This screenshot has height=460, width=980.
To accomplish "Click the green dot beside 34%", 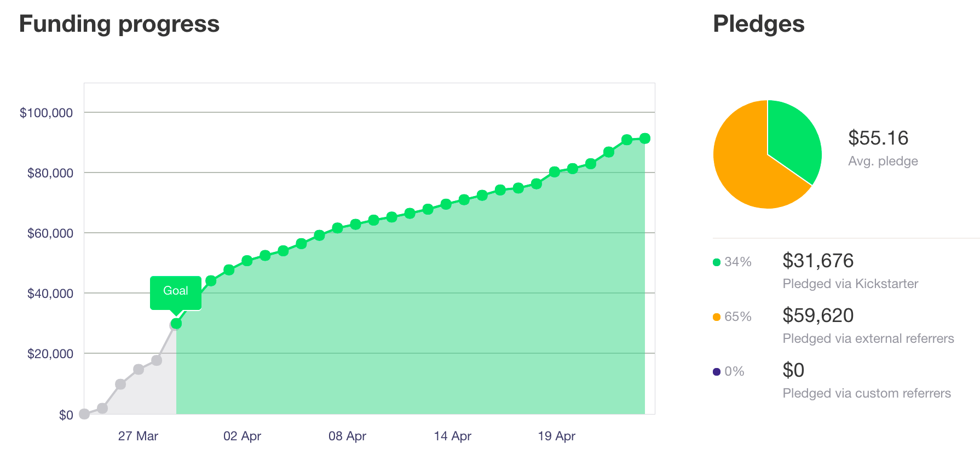I will click(717, 262).
